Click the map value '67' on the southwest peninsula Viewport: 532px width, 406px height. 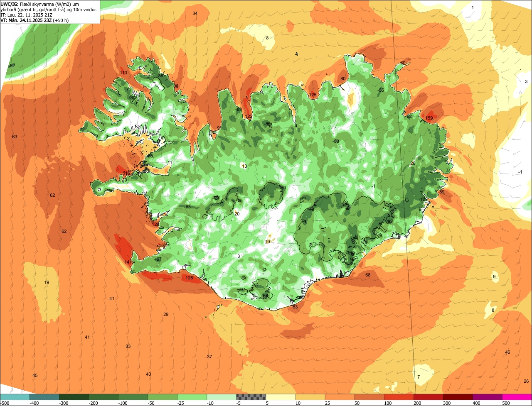[158, 259]
